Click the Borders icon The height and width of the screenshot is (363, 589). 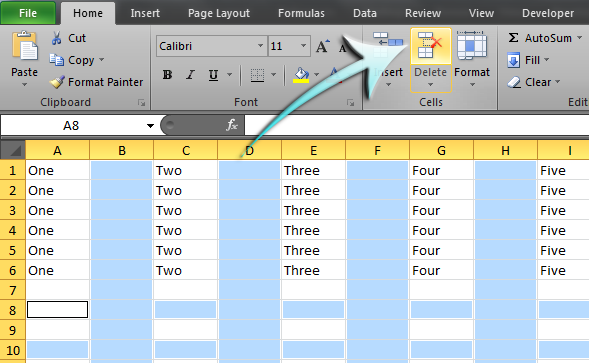tap(257, 75)
